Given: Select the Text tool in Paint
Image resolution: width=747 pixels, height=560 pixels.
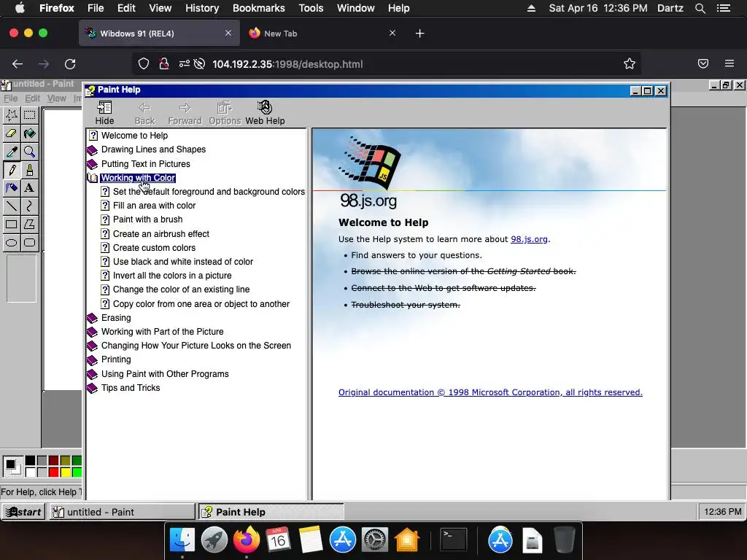Looking at the screenshot, I should tap(29, 187).
